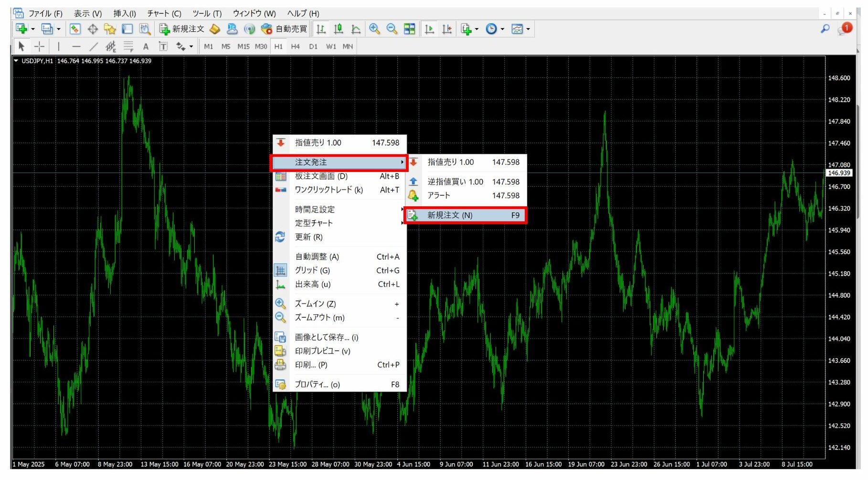Open the チャート menu

tap(164, 13)
